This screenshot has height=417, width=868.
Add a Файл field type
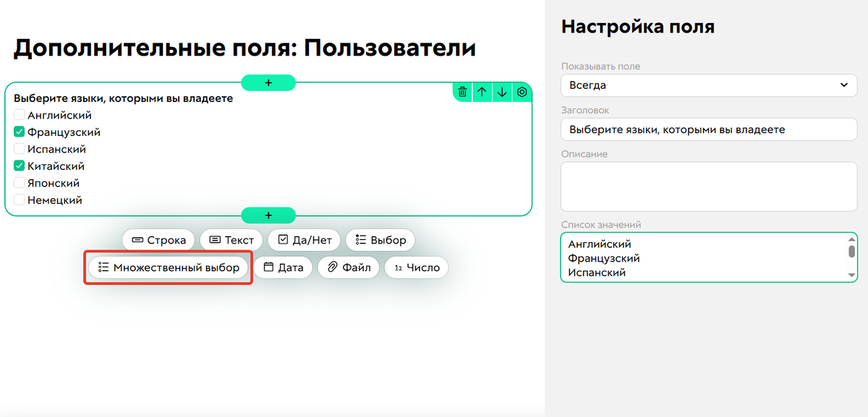click(x=349, y=267)
